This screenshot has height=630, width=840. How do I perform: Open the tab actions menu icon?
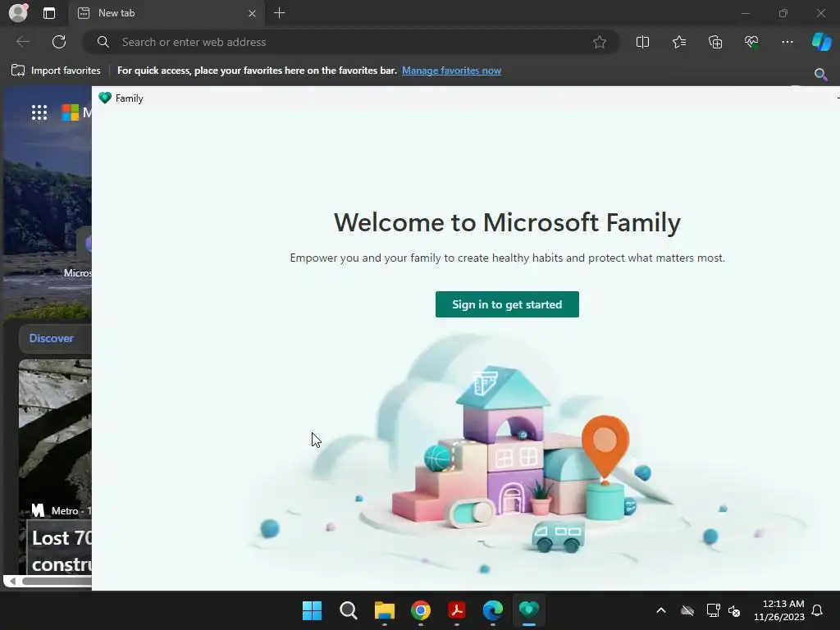(49, 13)
